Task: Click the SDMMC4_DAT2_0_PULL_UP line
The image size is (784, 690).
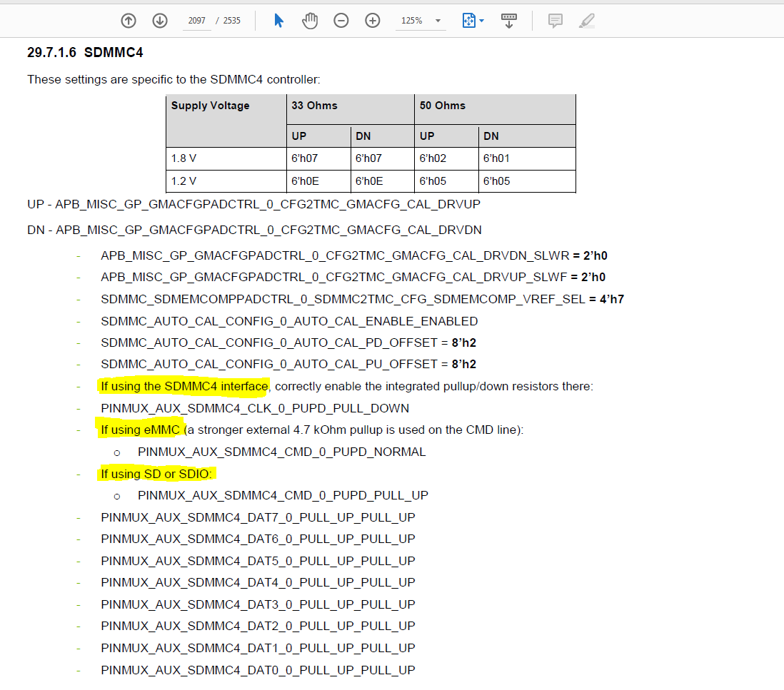Action: pyautogui.click(x=258, y=626)
